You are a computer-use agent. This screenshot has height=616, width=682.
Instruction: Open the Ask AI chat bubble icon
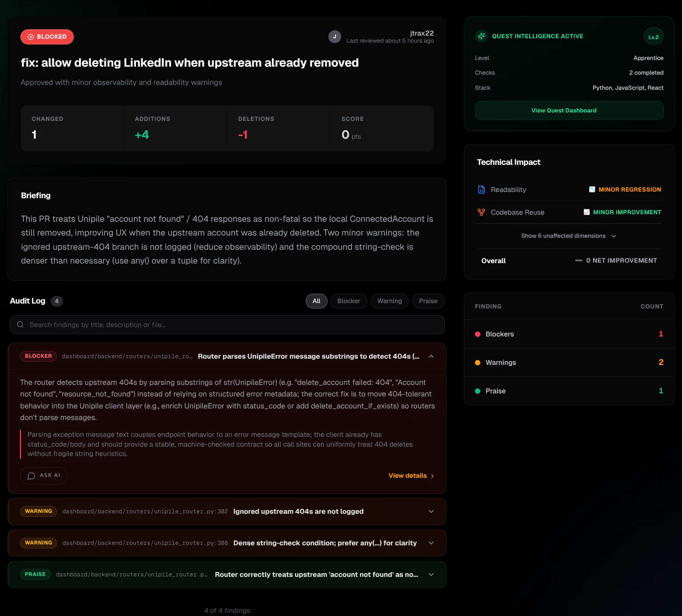31,476
